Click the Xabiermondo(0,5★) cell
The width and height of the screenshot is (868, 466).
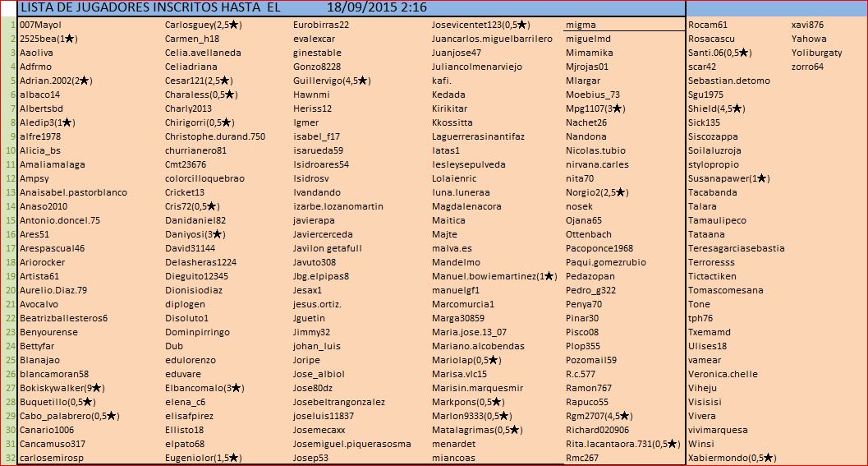[x=732, y=458]
